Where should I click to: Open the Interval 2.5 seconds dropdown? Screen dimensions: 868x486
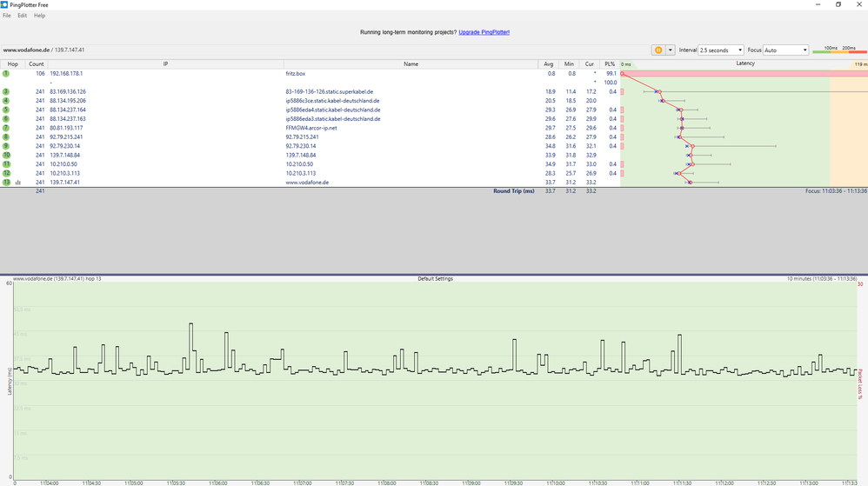[721, 50]
